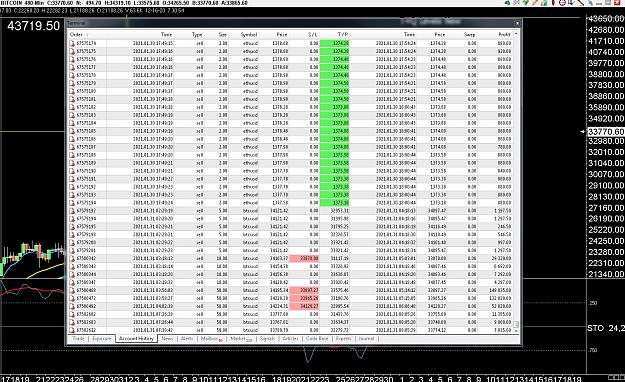
Task: Click the order icon beside order 67575189
Action: pyautogui.click(x=72, y=163)
